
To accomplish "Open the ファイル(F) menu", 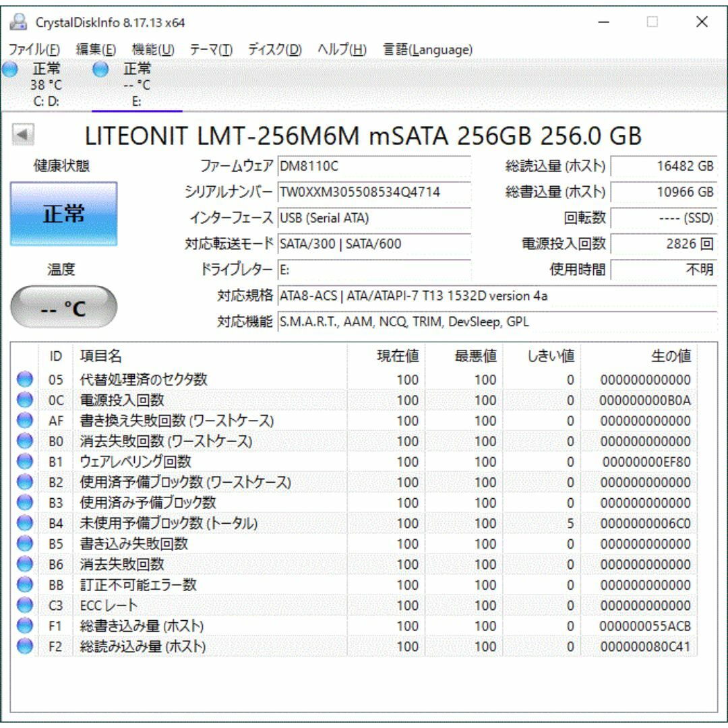I will pyautogui.click(x=34, y=49).
